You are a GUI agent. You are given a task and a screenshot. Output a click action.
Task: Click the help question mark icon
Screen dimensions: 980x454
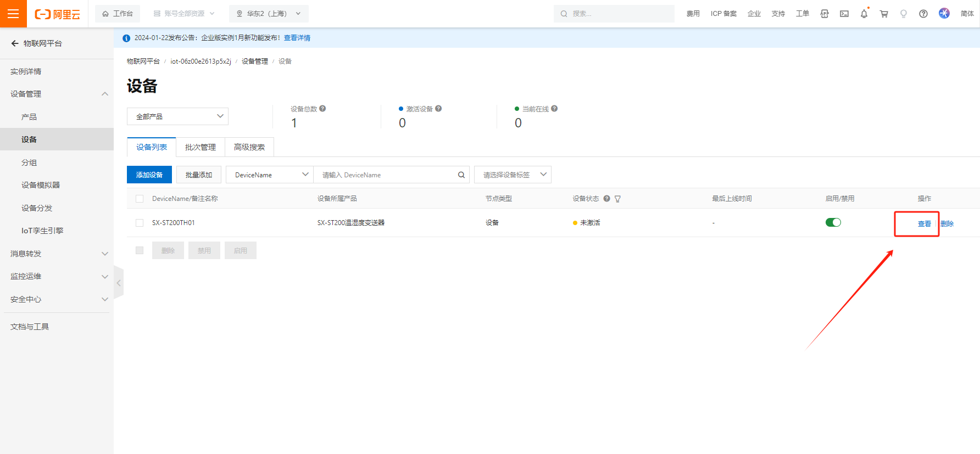point(923,14)
